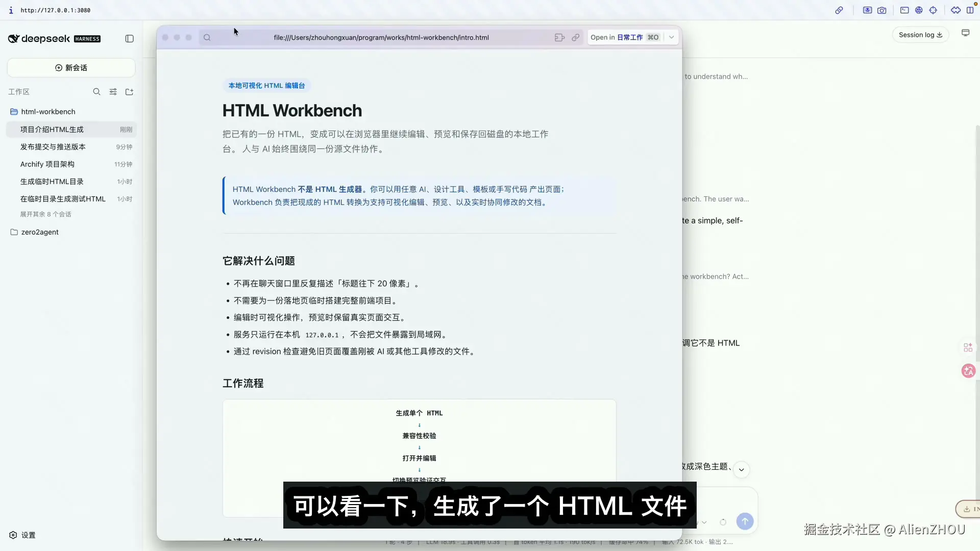Open the extensions puzzle icon
The height and width of the screenshot is (551, 980).
[x=956, y=10]
